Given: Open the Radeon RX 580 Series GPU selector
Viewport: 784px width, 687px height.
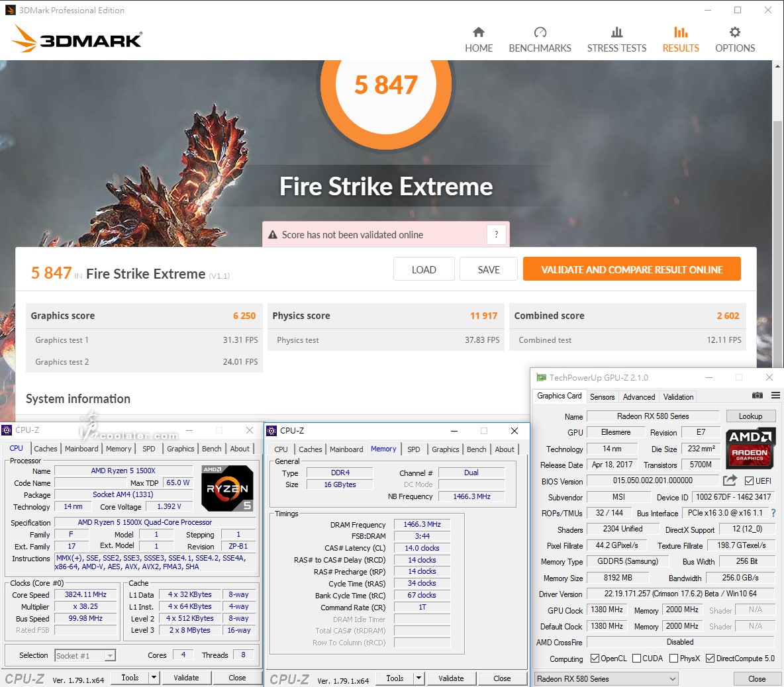Looking at the screenshot, I should click(606, 678).
